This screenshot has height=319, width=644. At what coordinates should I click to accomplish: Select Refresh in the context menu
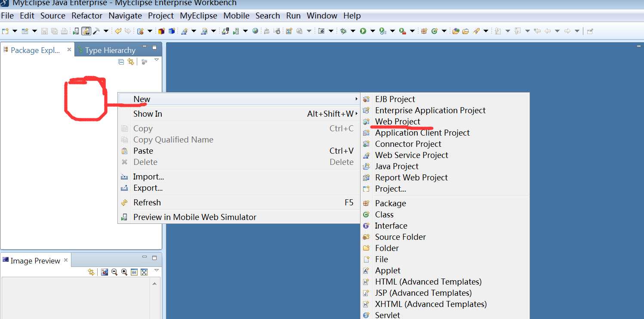pos(147,203)
